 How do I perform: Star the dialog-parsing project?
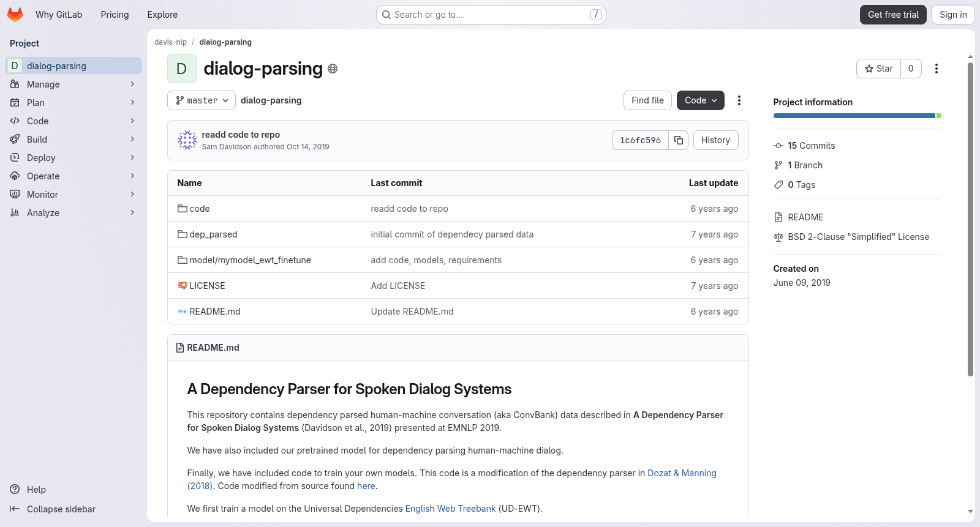tap(878, 69)
